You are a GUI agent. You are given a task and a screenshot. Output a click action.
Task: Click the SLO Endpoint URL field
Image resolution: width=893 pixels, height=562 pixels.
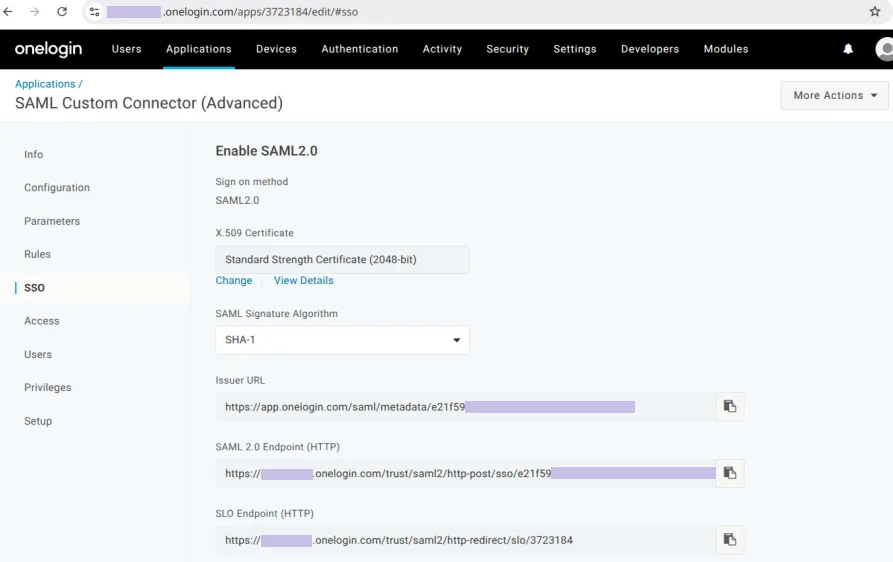click(x=465, y=540)
